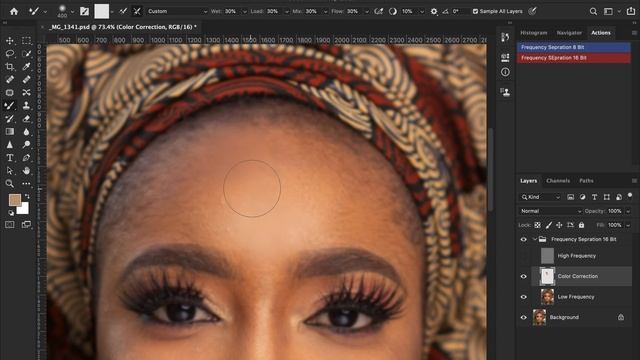Select the Clone Stamp tool

tap(27, 106)
